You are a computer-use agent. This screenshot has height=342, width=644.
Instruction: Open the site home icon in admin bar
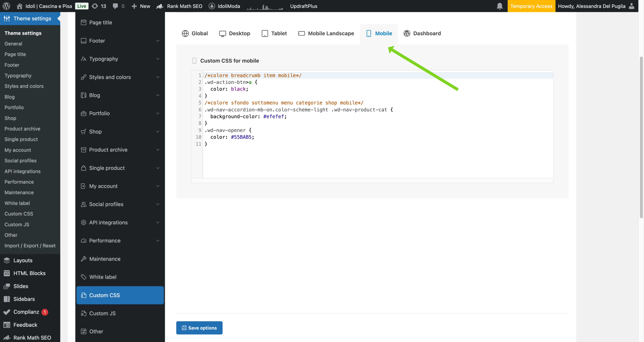19,6
